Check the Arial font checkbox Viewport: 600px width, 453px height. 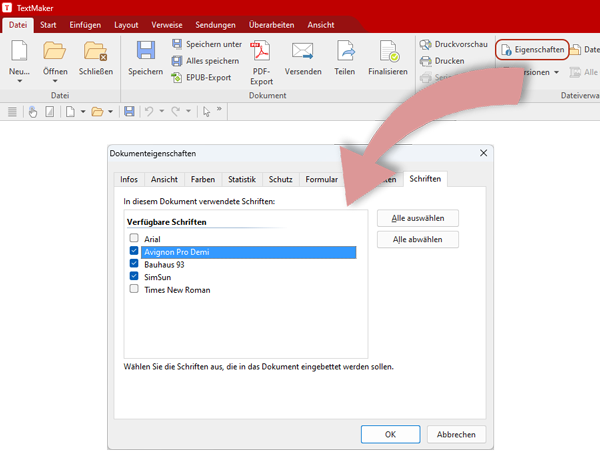(x=134, y=238)
